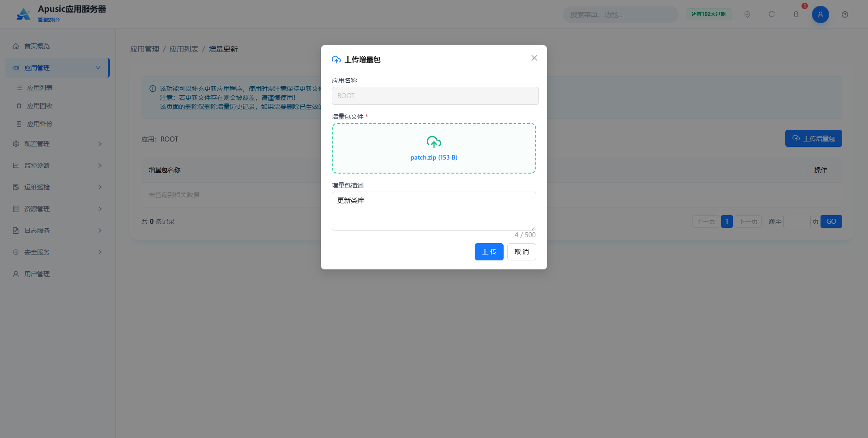The image size is (868, 438).
Task: Expand the 日志服务 menu chevron
Action: pyautogui.click(x=100, y=231)
